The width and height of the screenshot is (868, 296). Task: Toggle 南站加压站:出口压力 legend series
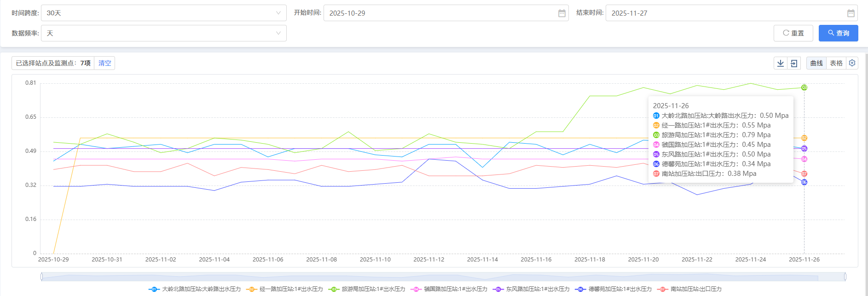[x=690, y=289]
